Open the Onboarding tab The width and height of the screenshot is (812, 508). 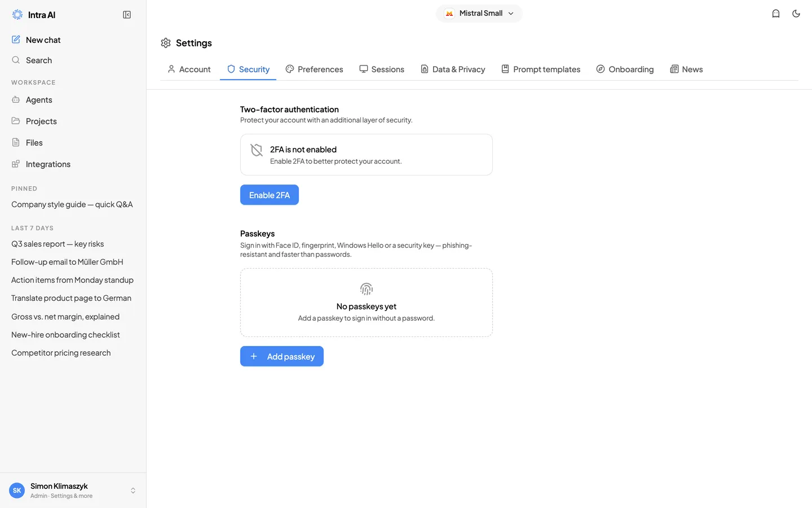[625, 69]
